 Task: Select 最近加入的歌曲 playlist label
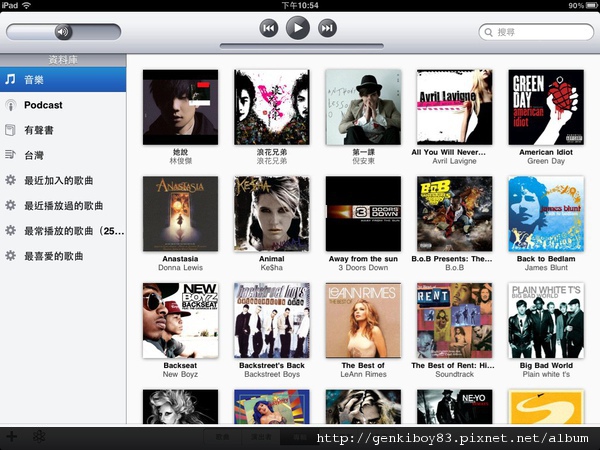(59, 180)
